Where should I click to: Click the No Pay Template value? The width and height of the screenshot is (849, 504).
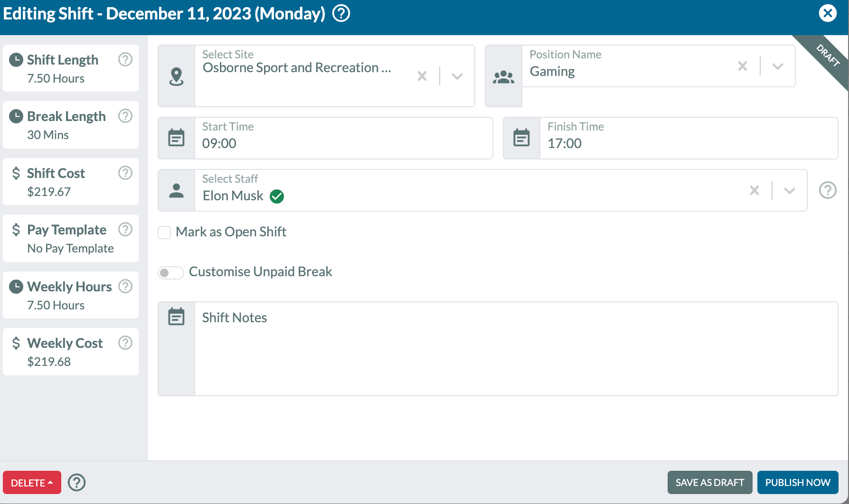coord(70,248)
